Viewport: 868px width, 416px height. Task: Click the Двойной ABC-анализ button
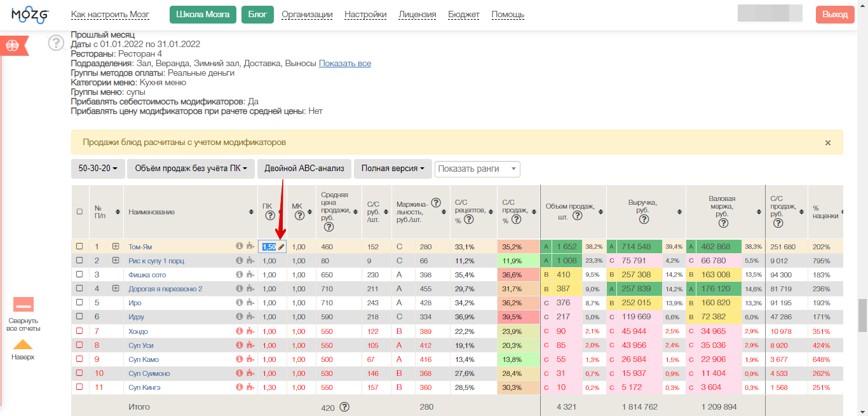tap(304, 169)
